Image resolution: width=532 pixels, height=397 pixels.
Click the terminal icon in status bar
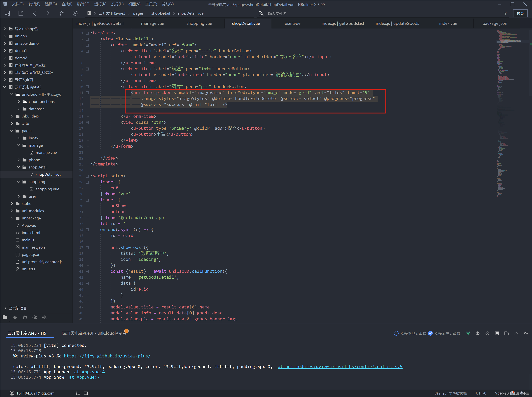[86, 393]
